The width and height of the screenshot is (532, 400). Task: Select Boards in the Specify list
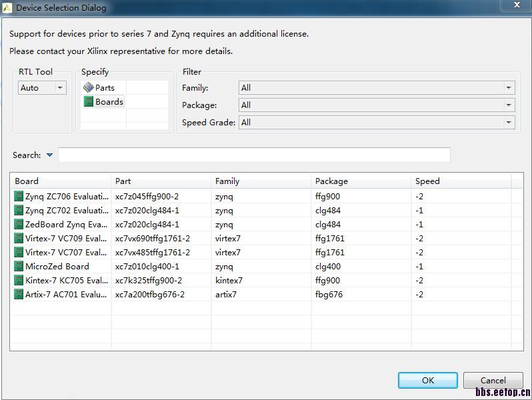click(103, 102)
